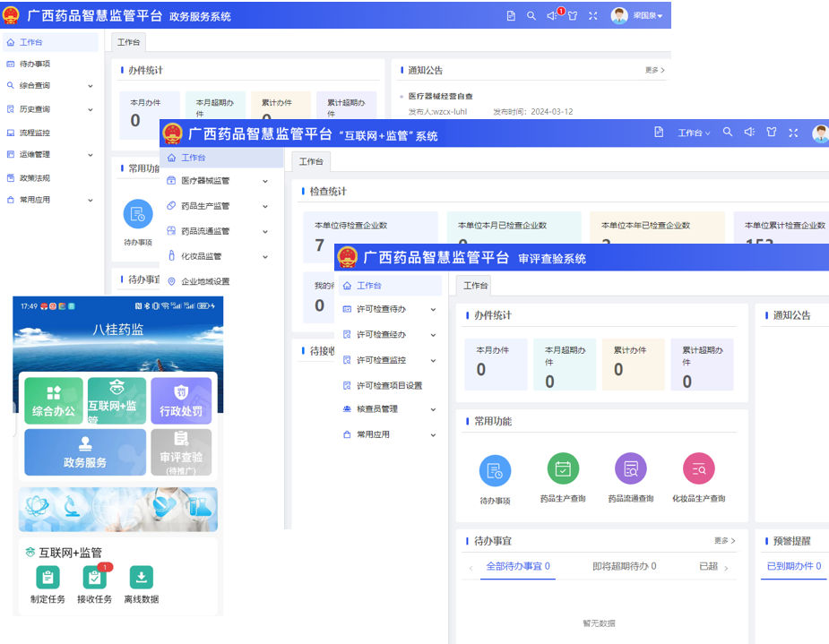Click 更多 link in 待办事宜 panel
Image resolution: width=829 pixels, height=644 pixels.
click(724, 541)
